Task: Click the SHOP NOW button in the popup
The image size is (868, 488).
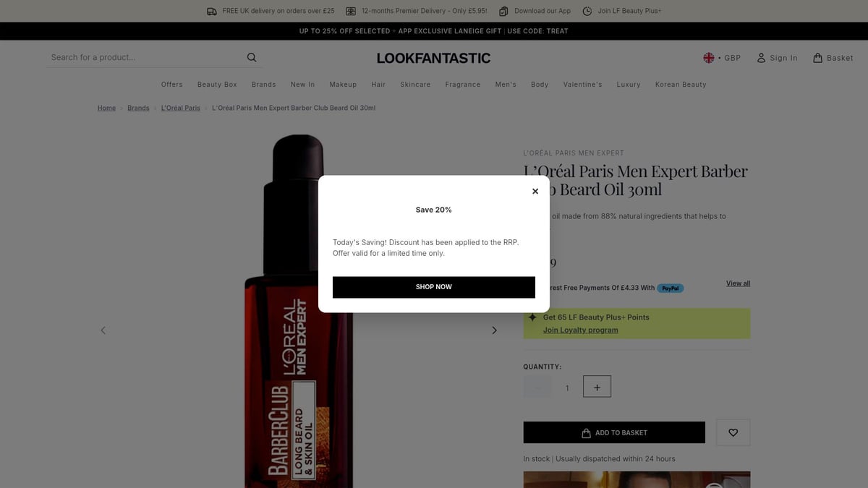Action: (x=433, y=287)
